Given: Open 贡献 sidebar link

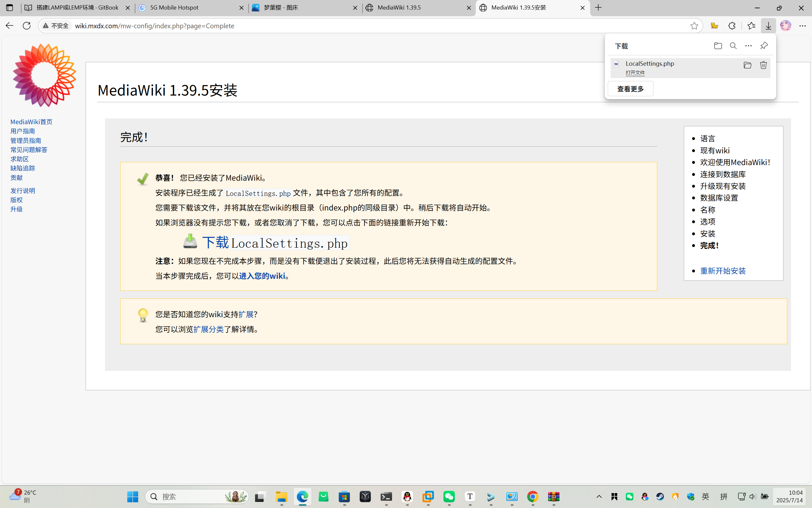Looking at the screenshot, I should pos(16,177).
